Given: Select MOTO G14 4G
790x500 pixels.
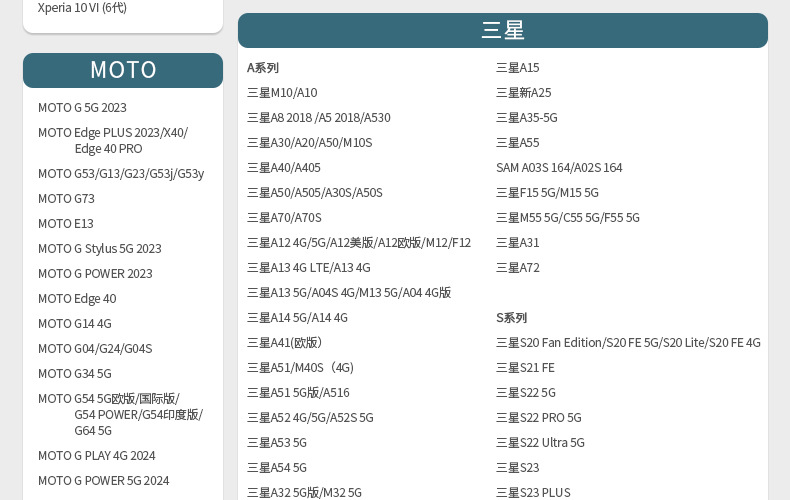Looking at the screenshot, I should tap(75, 324).
